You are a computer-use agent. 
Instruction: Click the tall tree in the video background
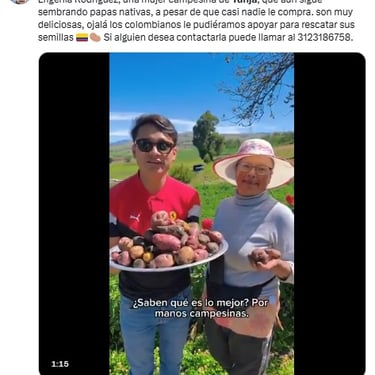point(207,137)
